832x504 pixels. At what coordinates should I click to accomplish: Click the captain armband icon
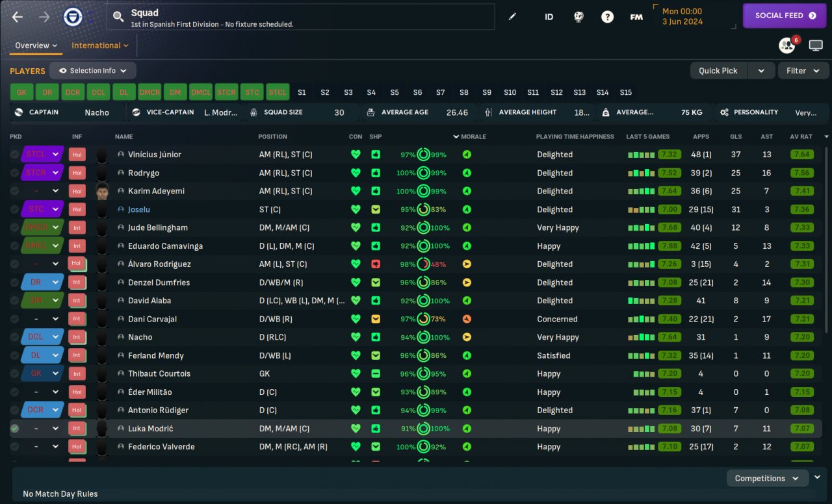click(18, 112)
